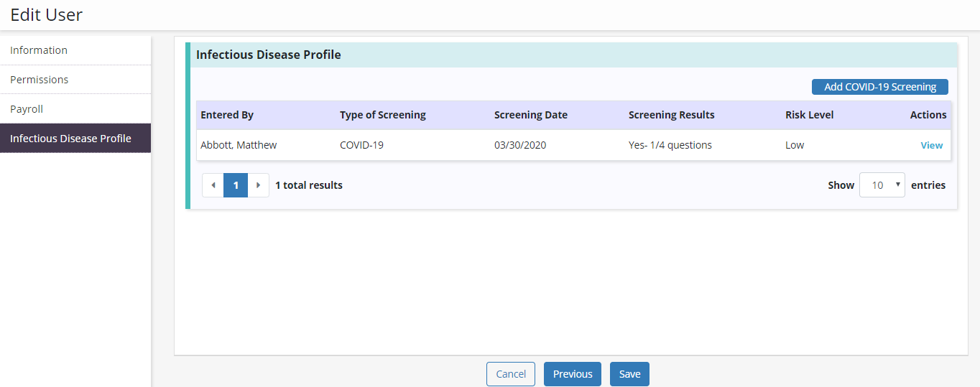
Task: Go to previous page arrow in pagination
Action: tap(213, 185)
